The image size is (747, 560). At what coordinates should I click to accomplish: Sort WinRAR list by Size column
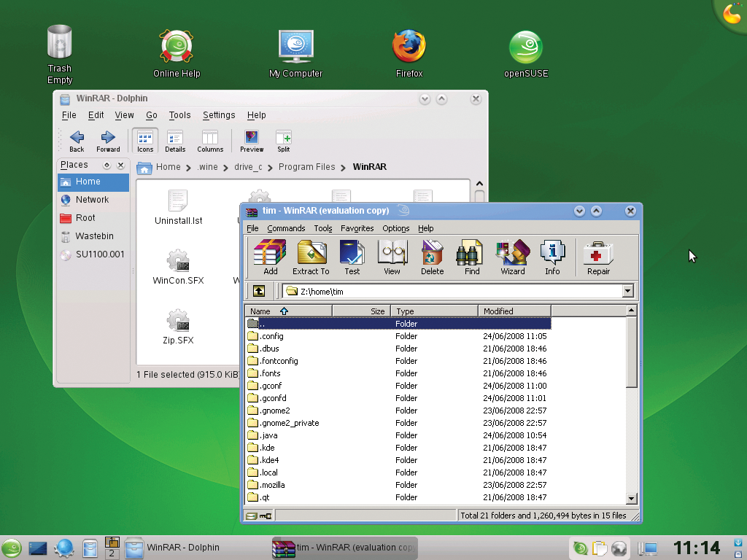coord(361,311)
